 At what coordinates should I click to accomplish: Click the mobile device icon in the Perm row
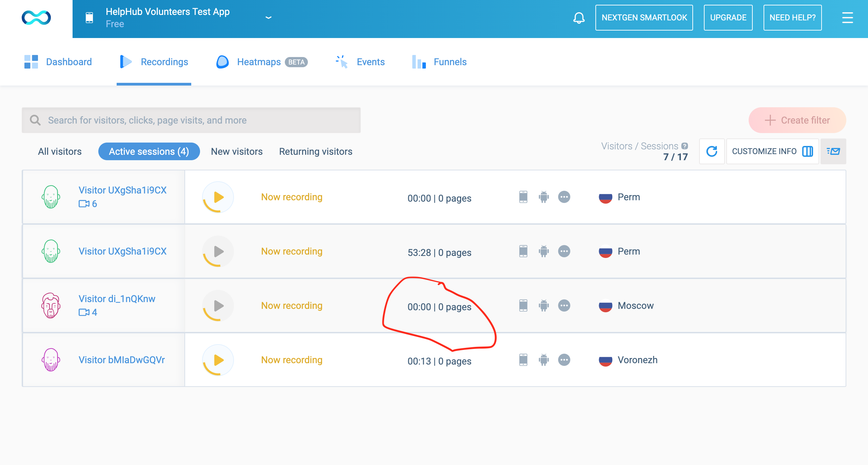[x=524, y=197]
